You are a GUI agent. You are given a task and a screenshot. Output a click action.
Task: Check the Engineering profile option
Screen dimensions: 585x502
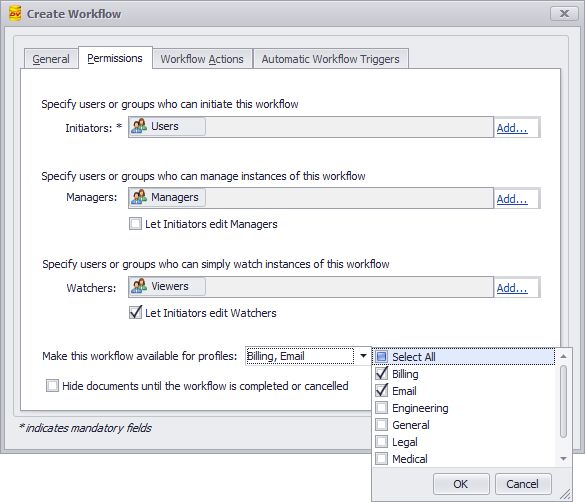click(x=381, y=408)
